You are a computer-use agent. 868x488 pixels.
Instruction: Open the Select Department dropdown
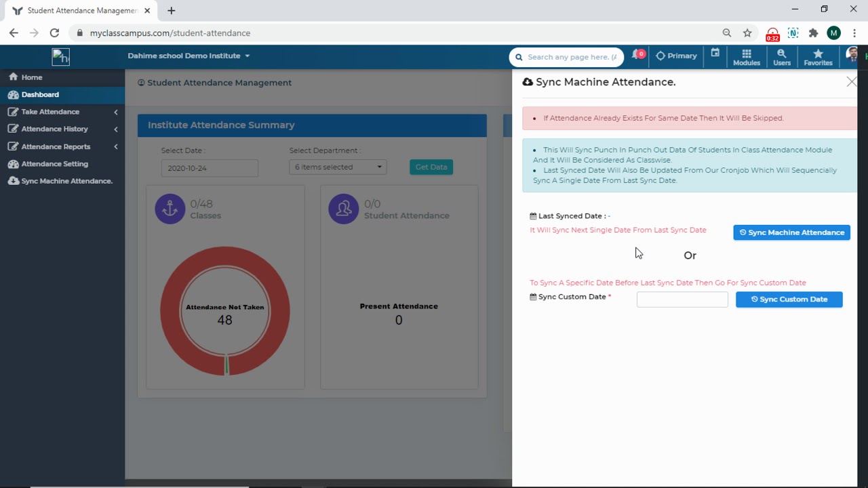(338, 167)
